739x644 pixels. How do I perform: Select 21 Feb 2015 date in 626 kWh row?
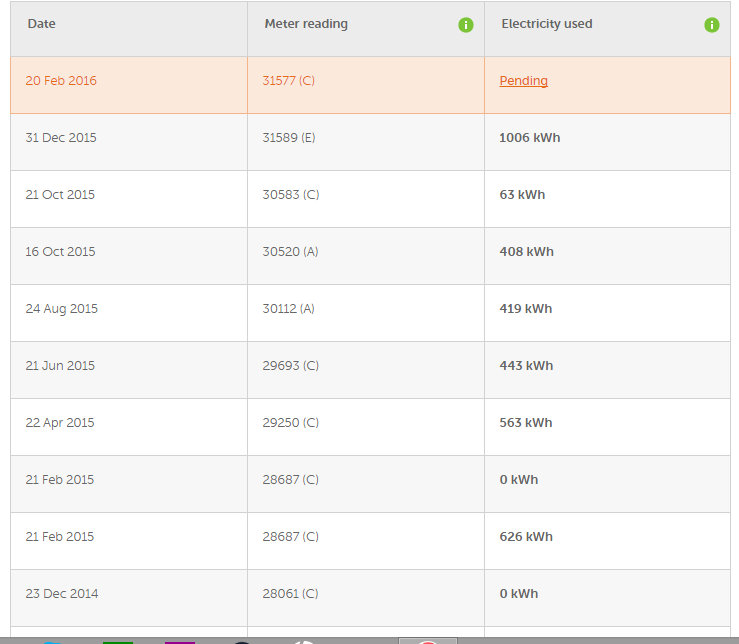60,537
